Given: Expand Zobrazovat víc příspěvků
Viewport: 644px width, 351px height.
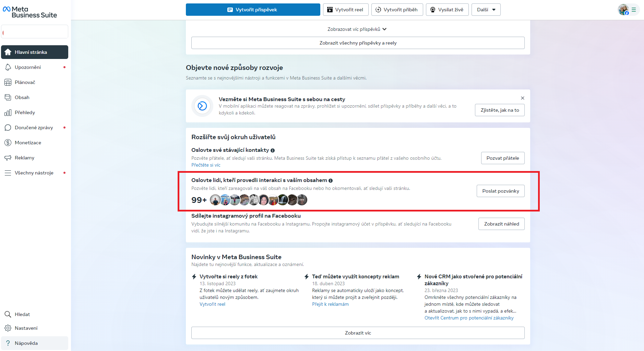Looking at the screenshot, I should (358, 29).
